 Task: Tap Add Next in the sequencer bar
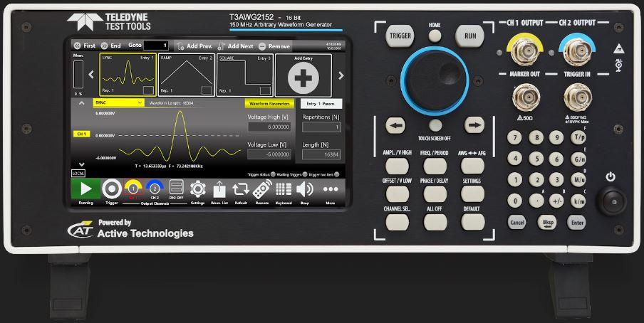click(x=235, y=46)
